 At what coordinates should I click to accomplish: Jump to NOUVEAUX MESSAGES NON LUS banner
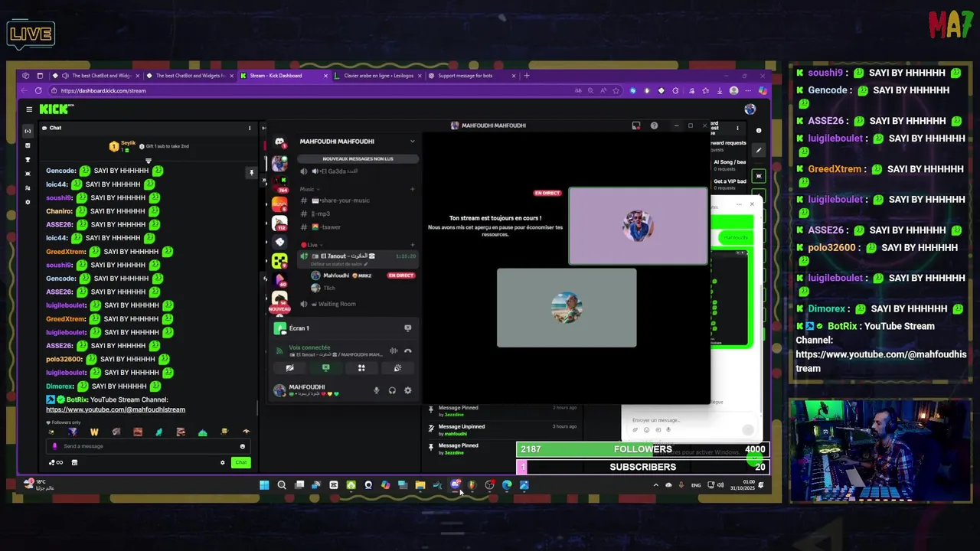click(358, 158)
